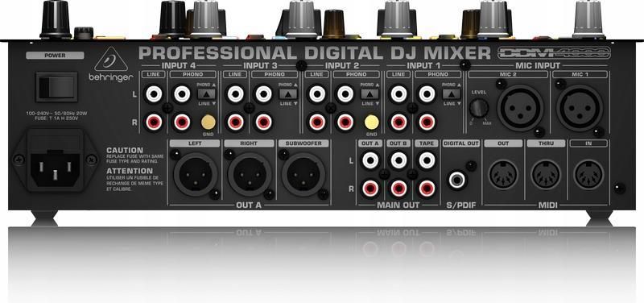This screenshot has width=644, height=303.
Task: Click TAPE right red RCA jack
Action: pyautogui.click(x=427, y=189)
